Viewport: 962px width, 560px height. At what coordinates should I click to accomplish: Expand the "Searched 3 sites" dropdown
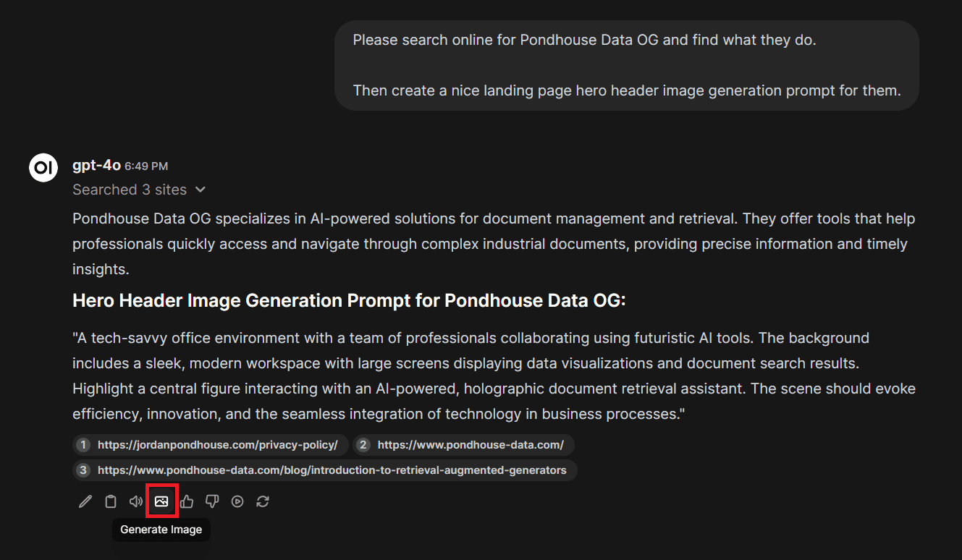point(139,190)
